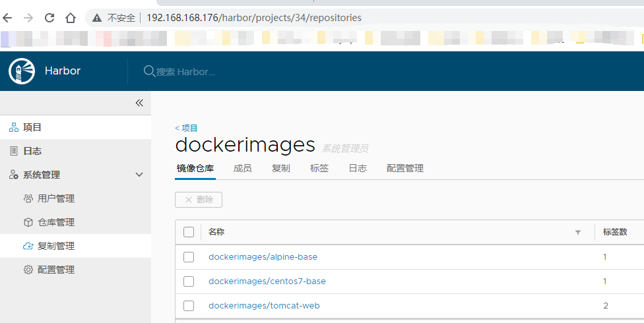Open the dockerimages/alpine-base repository link
Viewport: 644px width, 323px height.
click(x=263, y=257)
